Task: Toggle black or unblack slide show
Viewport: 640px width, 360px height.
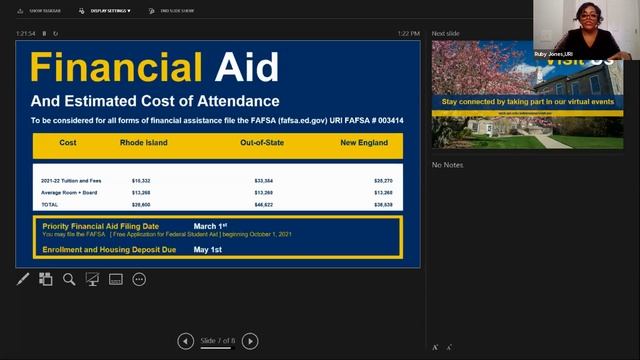Action: pyautogui.click(x=92, y=279)
